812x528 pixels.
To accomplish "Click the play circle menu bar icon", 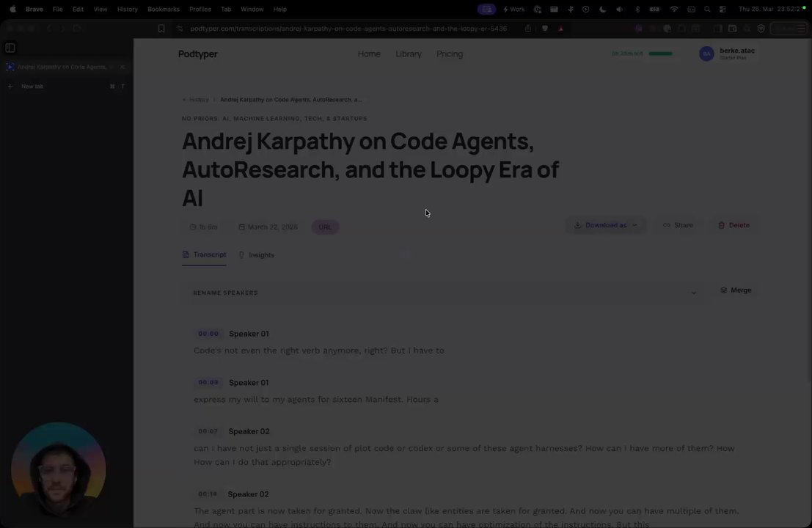I will click(x=585, y=10).
